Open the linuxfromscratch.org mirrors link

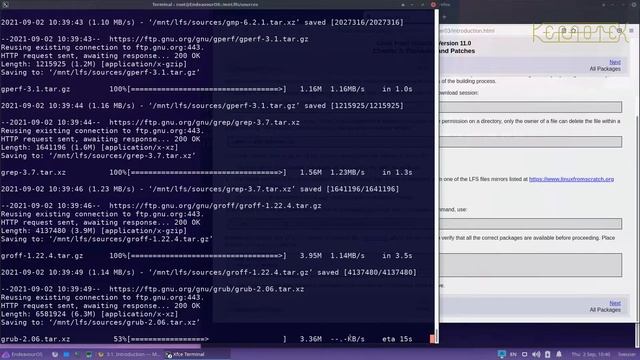click(571, 179)
